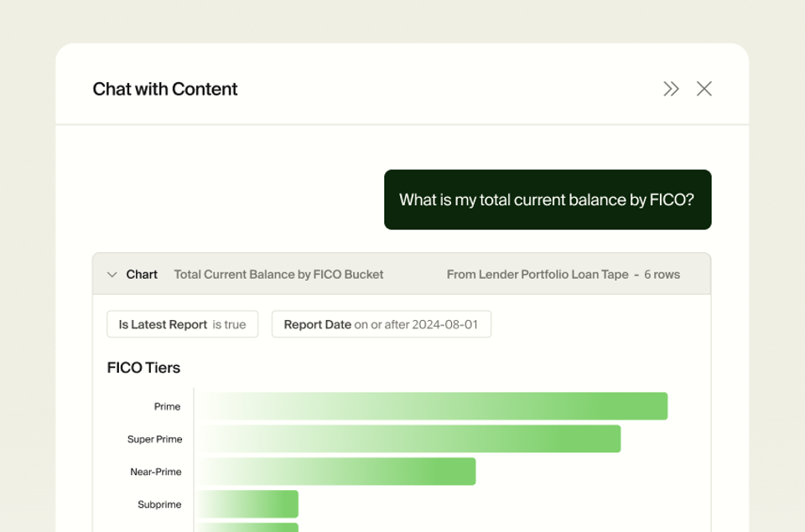
Task: Click the 'Is Latest Report is true' filter chip
Action: pyautogui.click(x=182, y=324)
